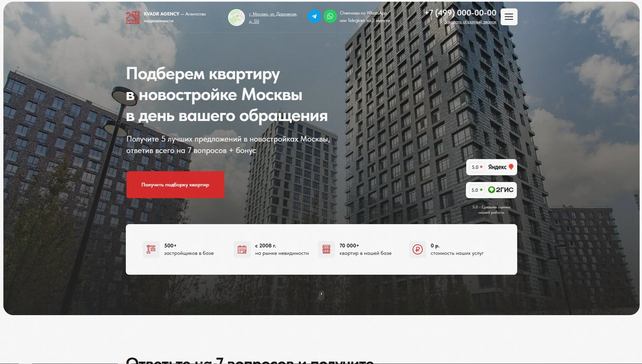
Task: Click the ruble icon for 0 р.
Action: coord(418,249)
